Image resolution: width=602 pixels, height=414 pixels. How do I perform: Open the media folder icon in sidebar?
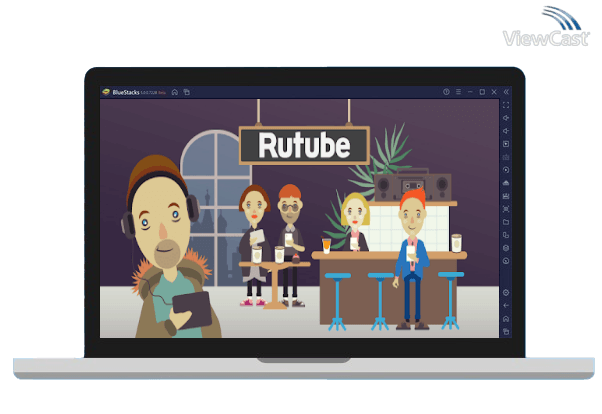[506, 222]
